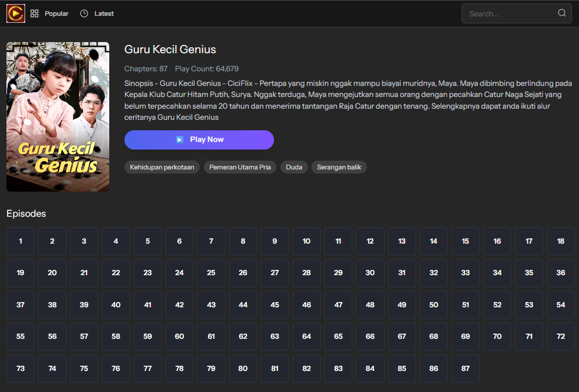Image resolution: width=579 pixels, height=392 pixels.
Task: Select episode 44
Action: pos(243,305)
